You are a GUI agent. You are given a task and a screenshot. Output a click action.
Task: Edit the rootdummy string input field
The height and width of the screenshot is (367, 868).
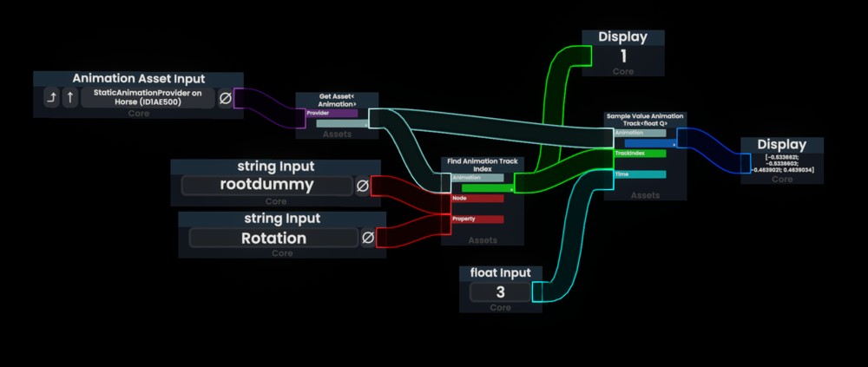(x=266, y=185)
